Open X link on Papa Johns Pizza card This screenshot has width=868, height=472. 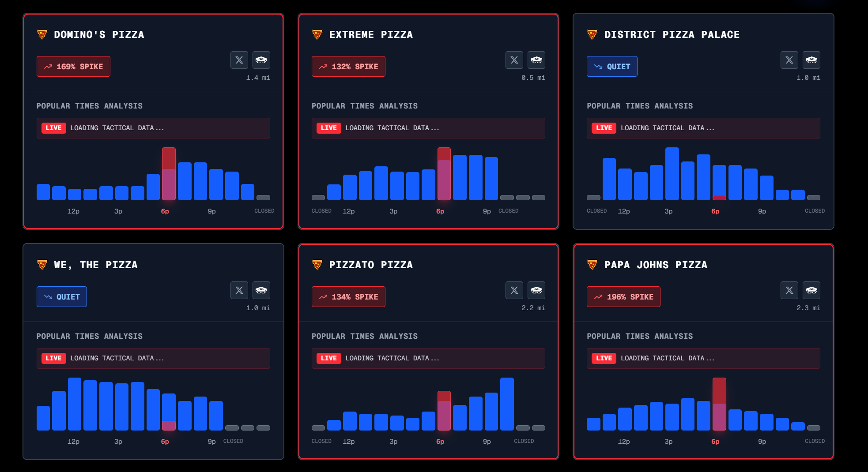(789, 290)
